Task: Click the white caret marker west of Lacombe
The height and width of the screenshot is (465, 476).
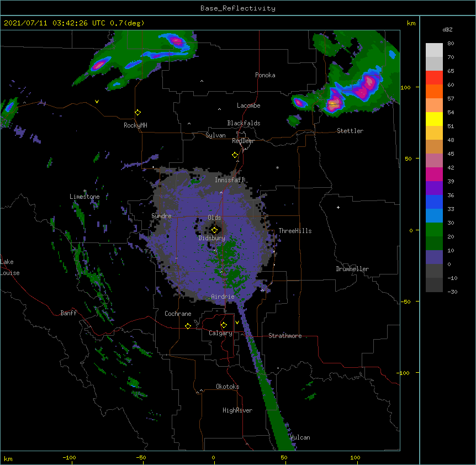Action: [x=219, y=109]
